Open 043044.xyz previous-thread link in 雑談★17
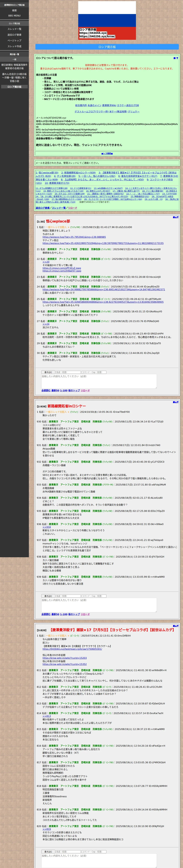 click(72, 649)
